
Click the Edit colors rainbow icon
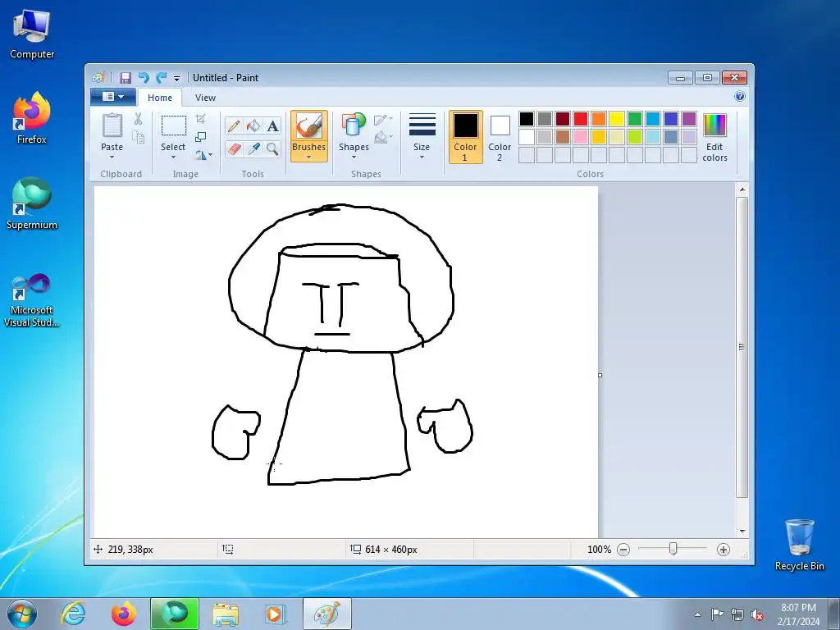[714, 125]
